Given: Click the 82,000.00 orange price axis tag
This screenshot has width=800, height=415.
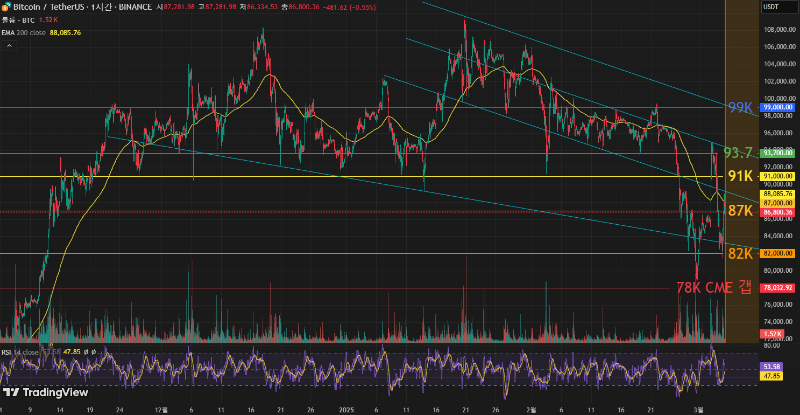Looking at the screenshot, I should [777, 254].
